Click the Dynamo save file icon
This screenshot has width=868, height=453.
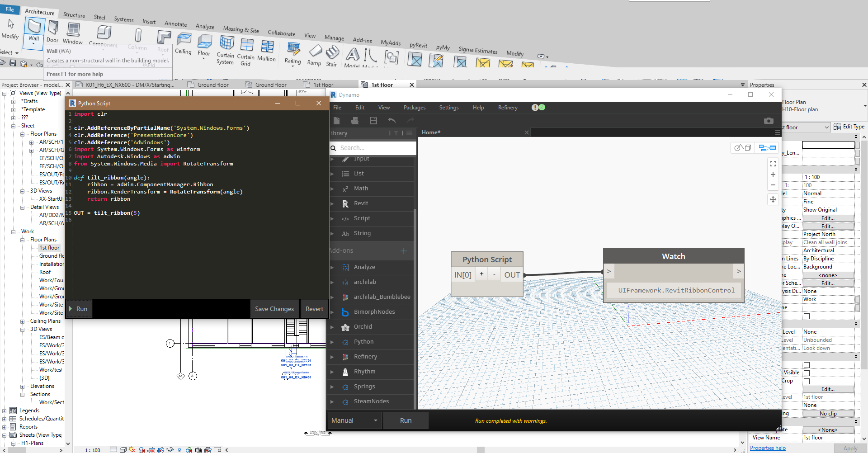(x=373, y=121)
